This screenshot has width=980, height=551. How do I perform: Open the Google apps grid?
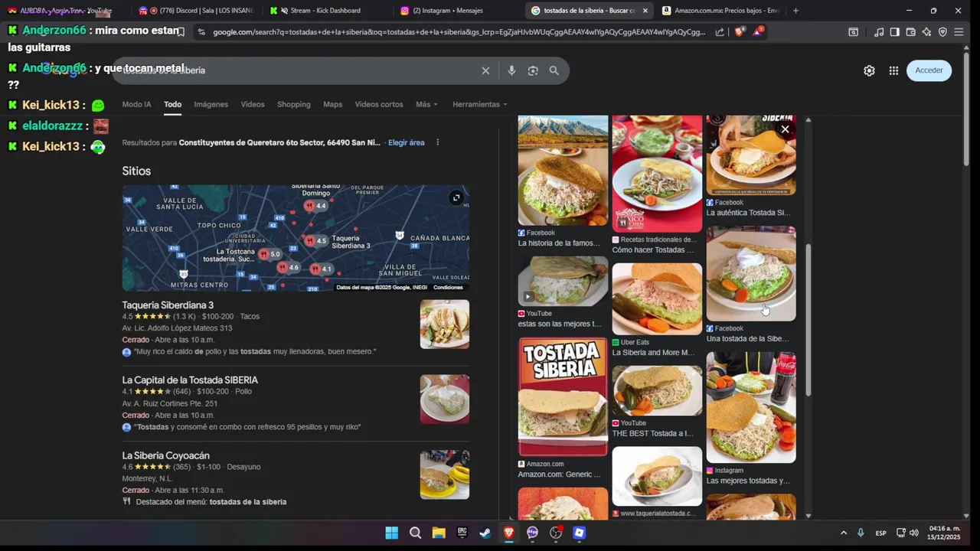[893, 70]
